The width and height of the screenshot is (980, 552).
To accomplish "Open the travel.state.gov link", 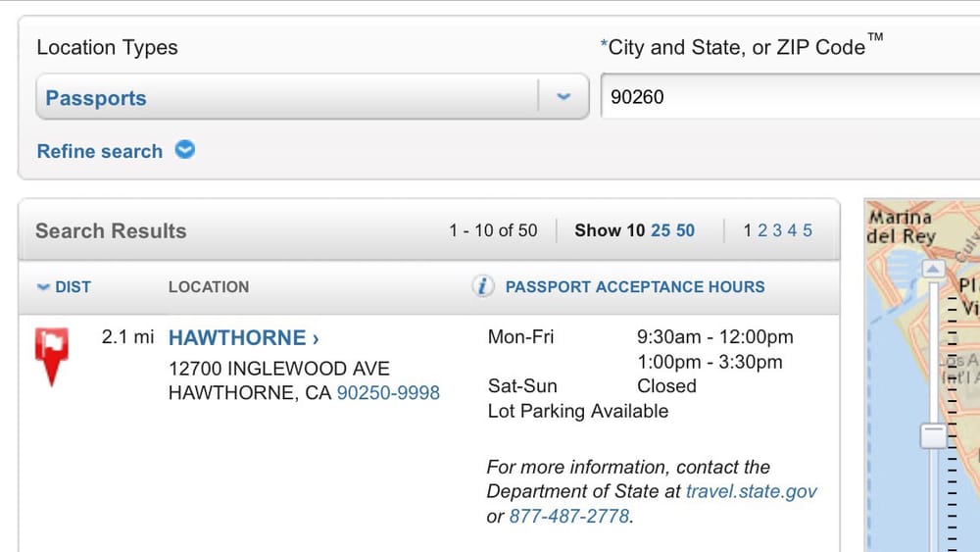I will [x=751, y=491].
